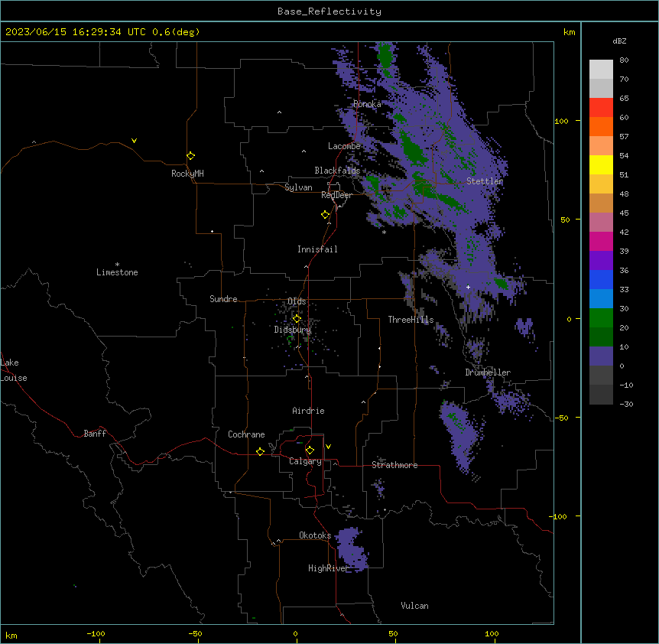Click the RockyMH label
This screenshot has width=659, height=644.
point(187,174)
